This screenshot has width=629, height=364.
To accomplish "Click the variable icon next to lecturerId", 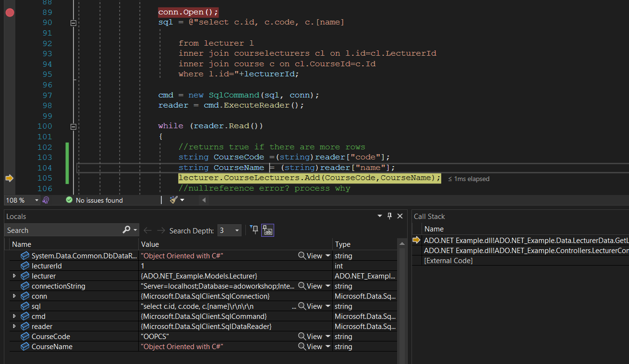I will 25,266.
